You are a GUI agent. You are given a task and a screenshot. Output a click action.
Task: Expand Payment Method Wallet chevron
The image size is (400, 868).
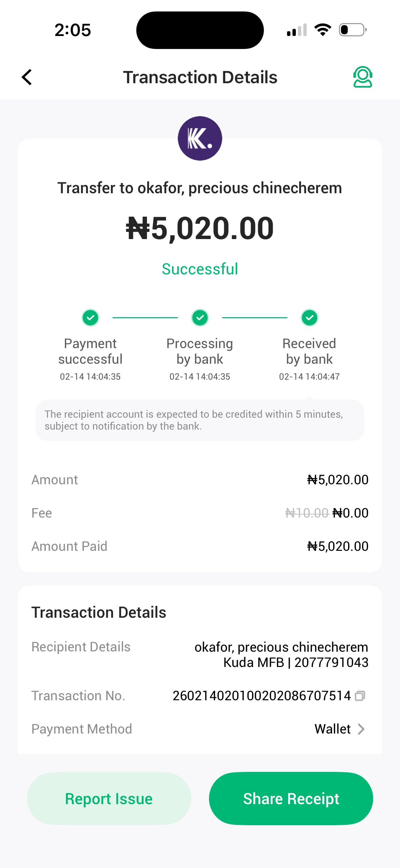pyautogui.click(x=361, y=729)
